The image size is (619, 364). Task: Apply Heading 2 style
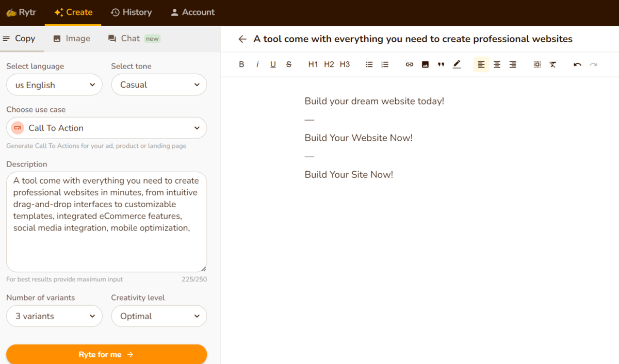329,64
